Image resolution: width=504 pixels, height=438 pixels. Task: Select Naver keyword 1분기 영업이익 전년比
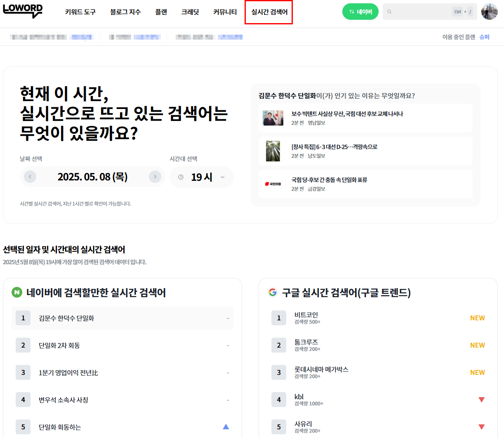tap(122, 372)
